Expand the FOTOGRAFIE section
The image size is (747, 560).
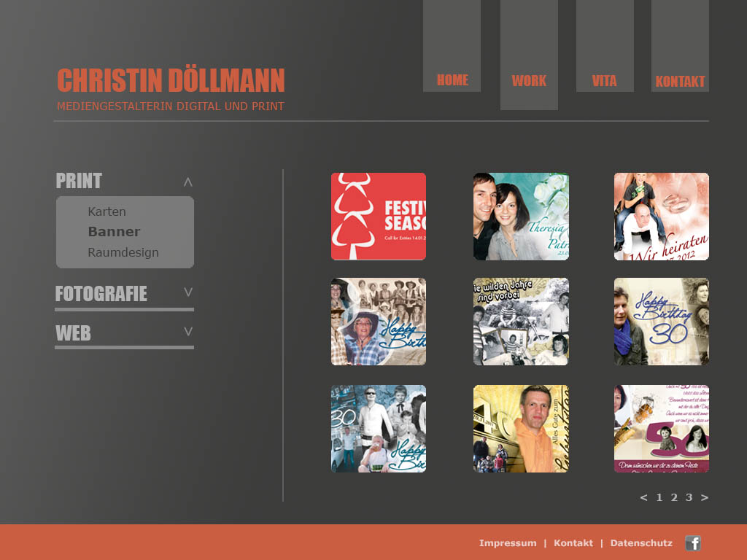pyautogui.click(x=188, y=292)
